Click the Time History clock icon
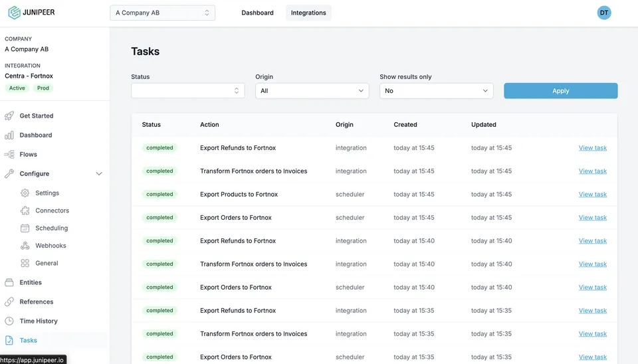This screenshot has width=638, height=364. (9, 321)
